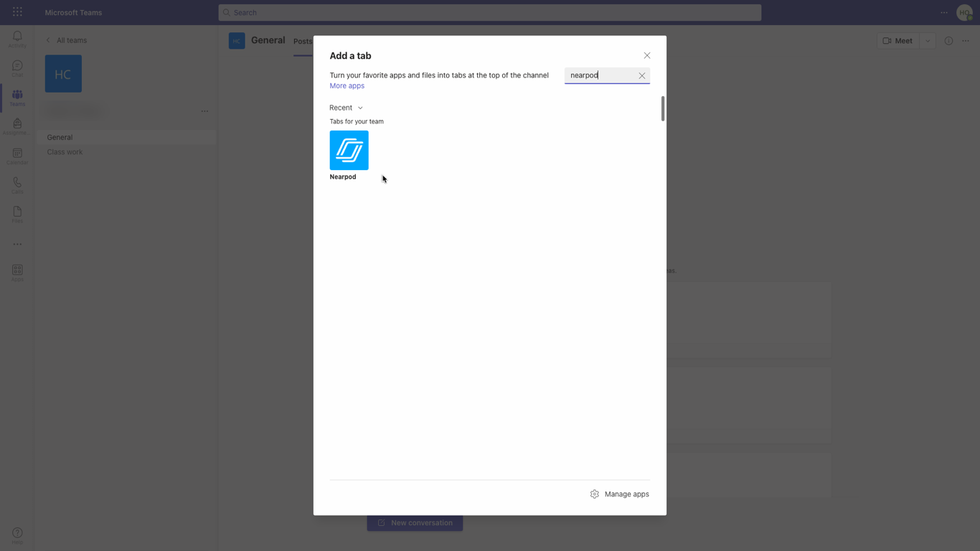Open Help in the left rail
980x551 pixels.
click(x=17, y=536)
